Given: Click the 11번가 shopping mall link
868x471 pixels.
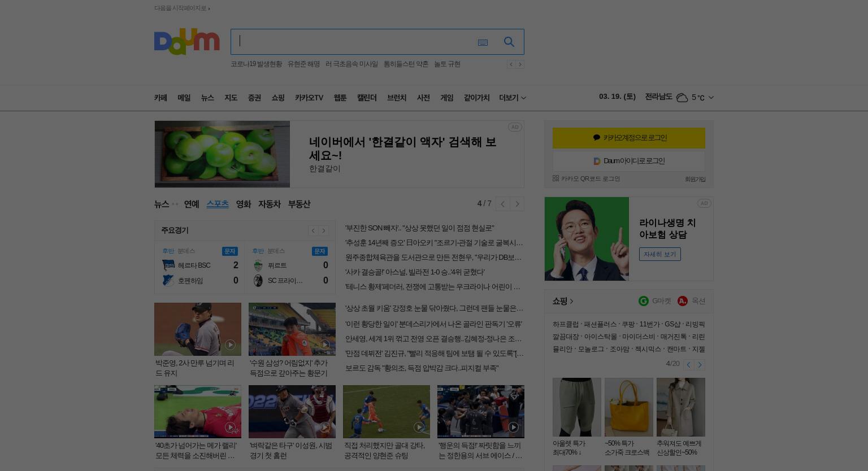Looking at the screenshot, I should pos(649,324).
